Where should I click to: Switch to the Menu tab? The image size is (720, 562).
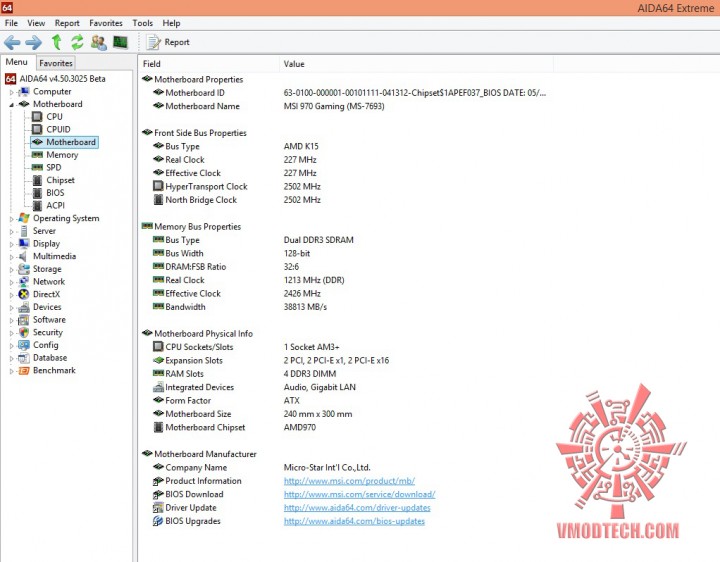[x=17, y=62]
